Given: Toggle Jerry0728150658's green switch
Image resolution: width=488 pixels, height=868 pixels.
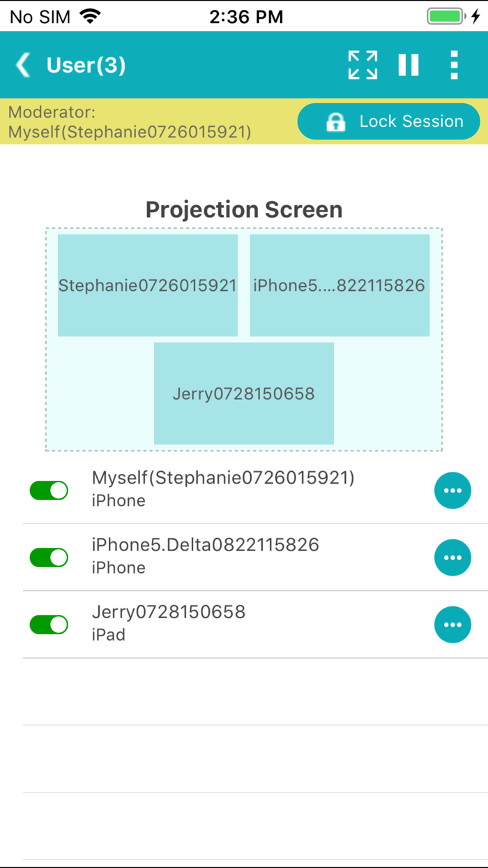Looking at the screenshot, I should (48, 624).
